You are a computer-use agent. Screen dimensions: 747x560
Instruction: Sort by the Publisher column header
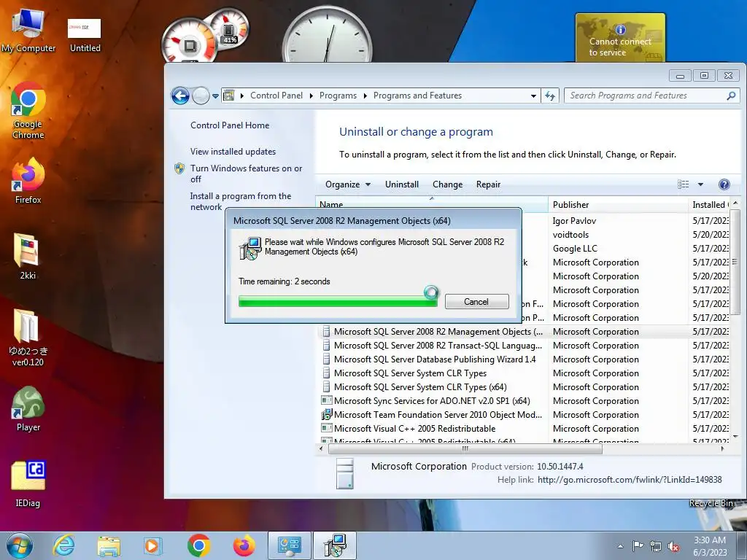click(x=617, y=205)
